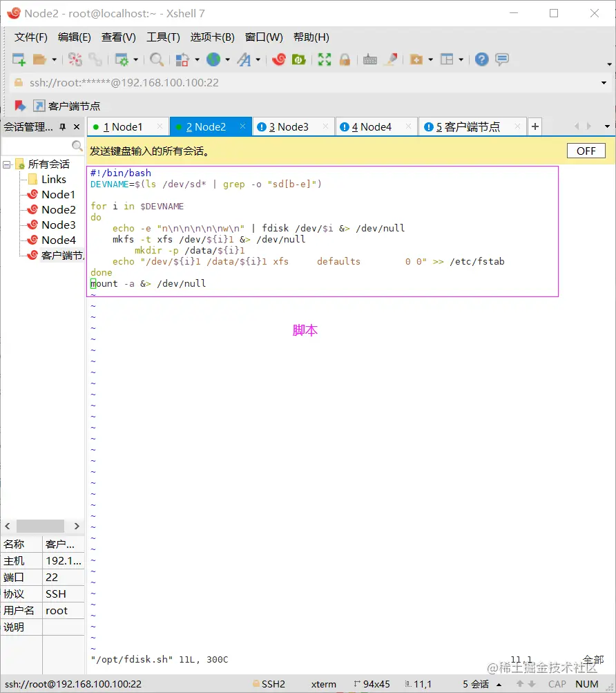This screenshot has width=616, height=693.
Task: Expand the globe encoding dropdown arrow
Action: 228,59
